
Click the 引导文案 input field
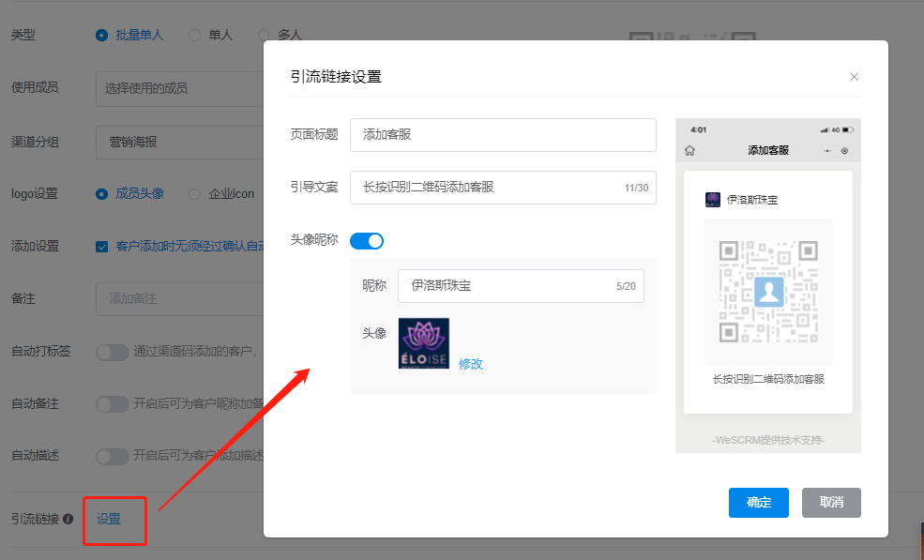(503, 188)
